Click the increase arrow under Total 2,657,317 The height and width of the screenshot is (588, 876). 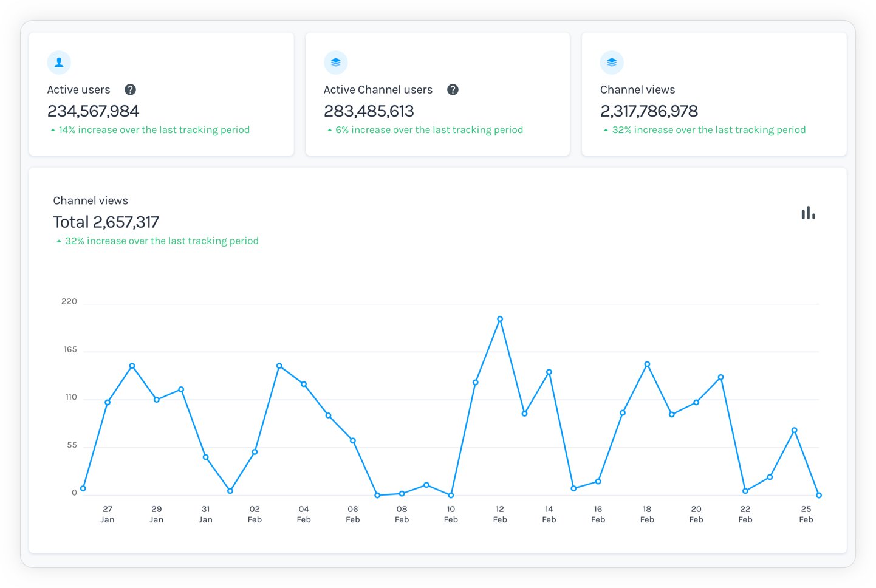pos(58,241)
